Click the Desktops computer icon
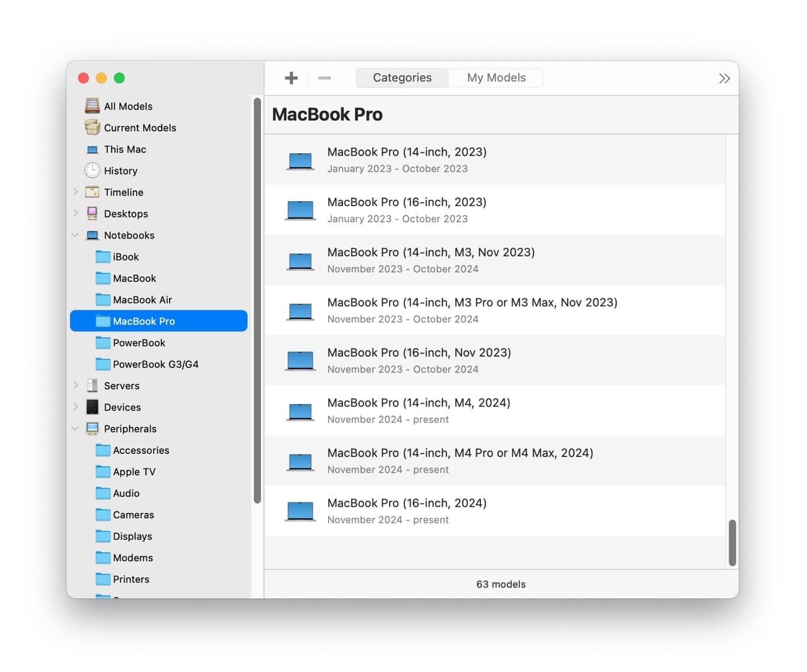The height and width of the screenshot is (672, 807). (x=92, y=213)
